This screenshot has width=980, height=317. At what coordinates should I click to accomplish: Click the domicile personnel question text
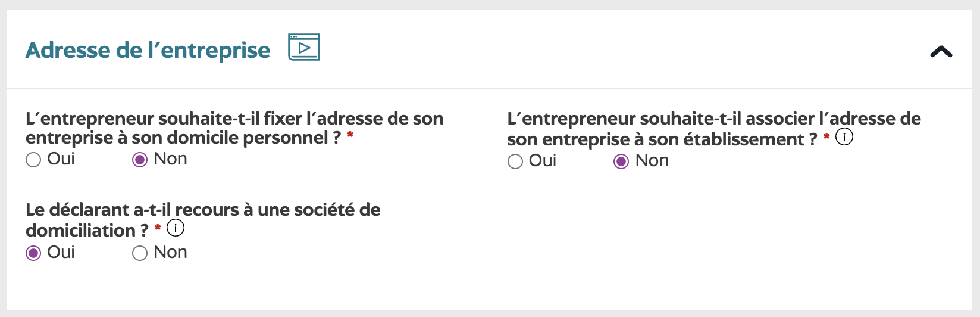point(234,128)
